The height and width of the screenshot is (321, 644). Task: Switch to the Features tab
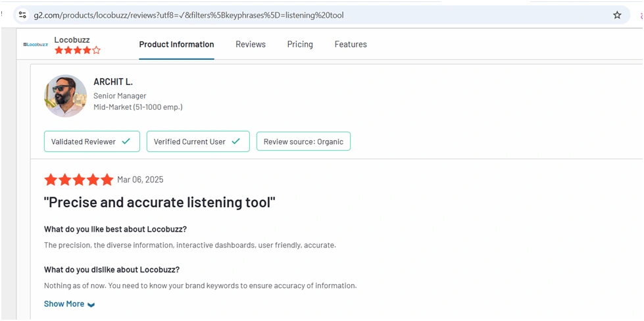click(351, 44)
